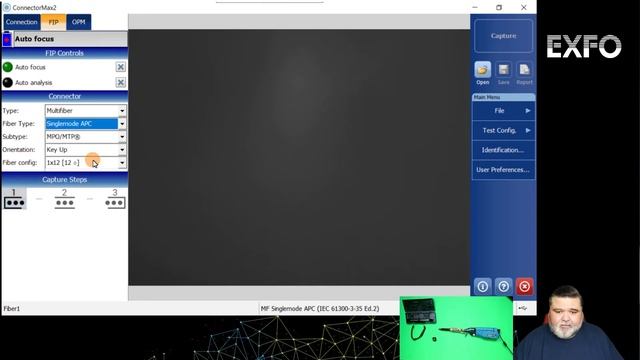This screenshot has width=640, height=360.
Task: Close the ConnectorMax2 window
Action: pos(524,7)
